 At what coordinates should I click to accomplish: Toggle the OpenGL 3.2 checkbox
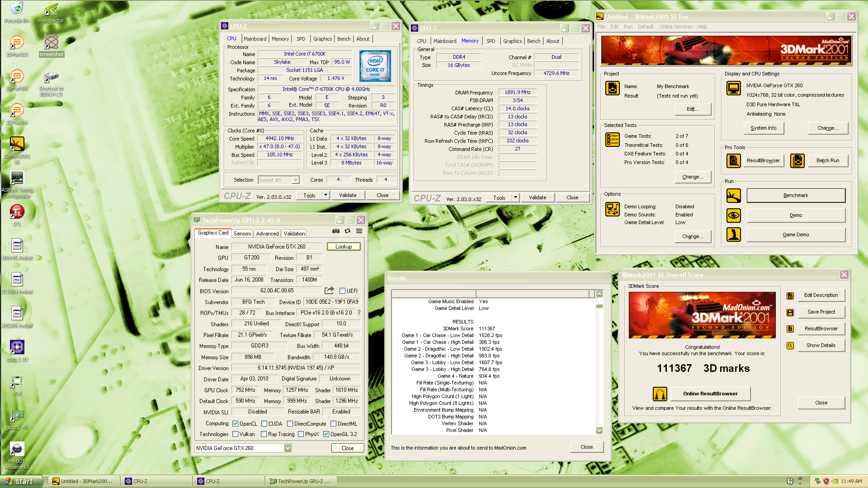(326, 434)
